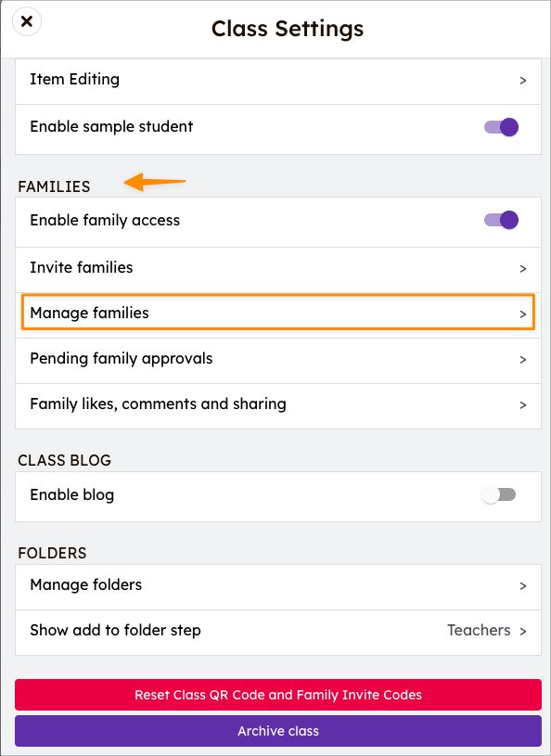
Task: Open Pending family approvals
Action: 278,361
